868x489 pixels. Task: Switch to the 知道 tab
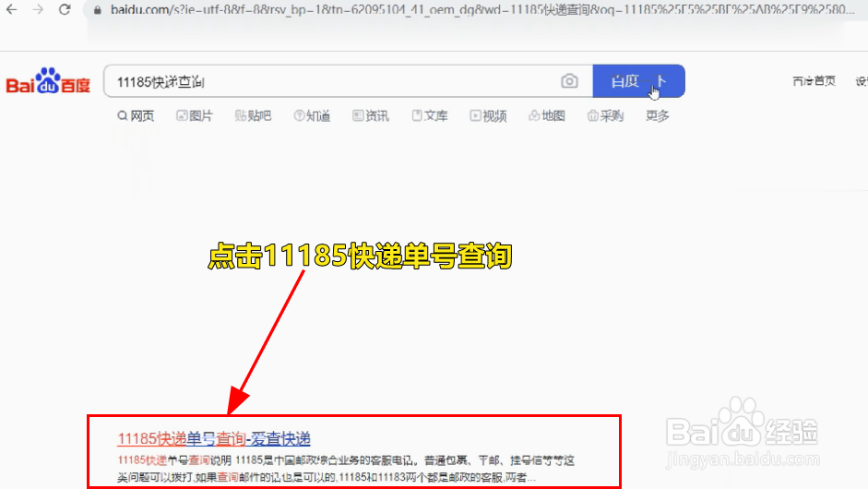(x=312, y=115)
